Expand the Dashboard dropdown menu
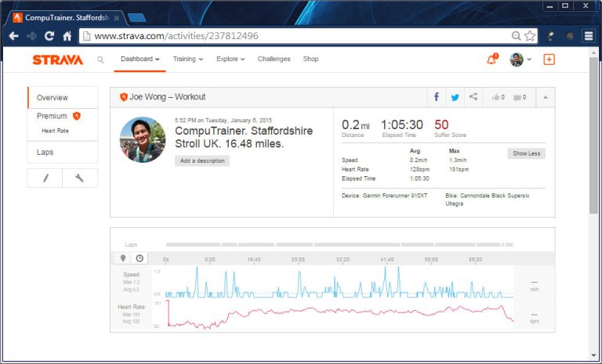The height and width of the screenshot is (364, 602). [x=140, y=59]
